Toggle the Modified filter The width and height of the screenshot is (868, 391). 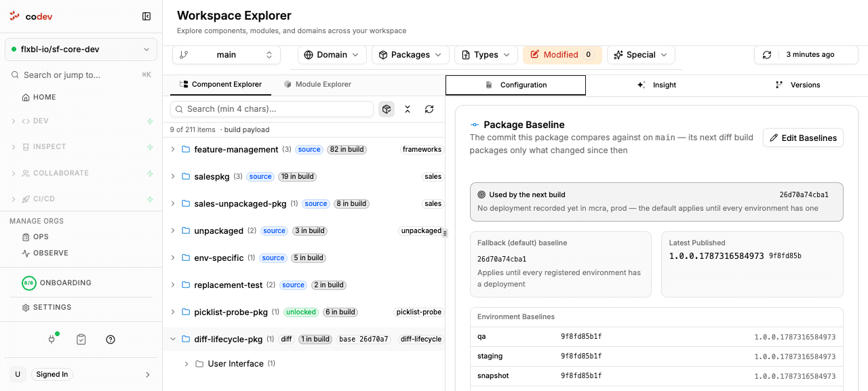[x=562, y=55]
